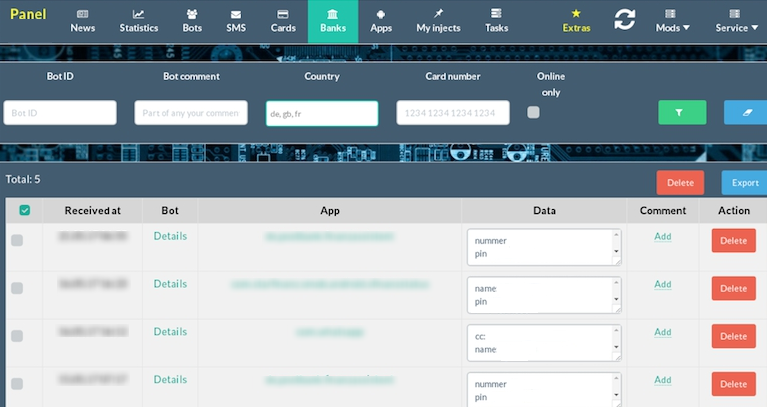Click into the Country filter field

[x=322, y=113]
